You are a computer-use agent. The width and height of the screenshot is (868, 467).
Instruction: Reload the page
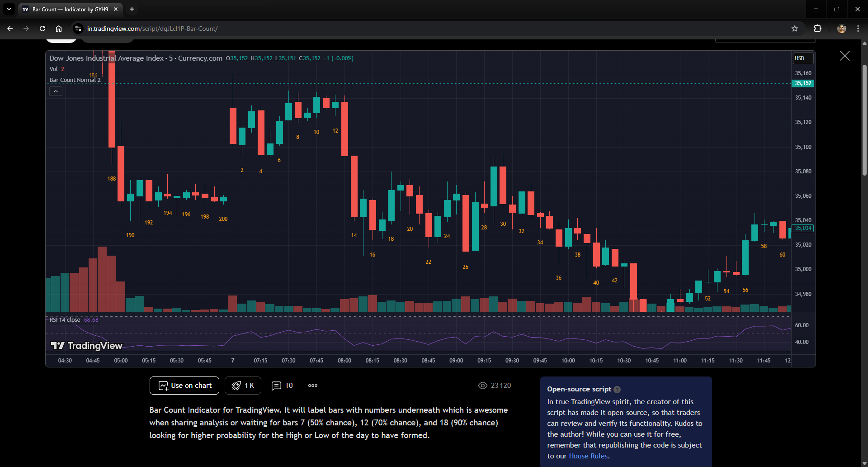(42, 29)
